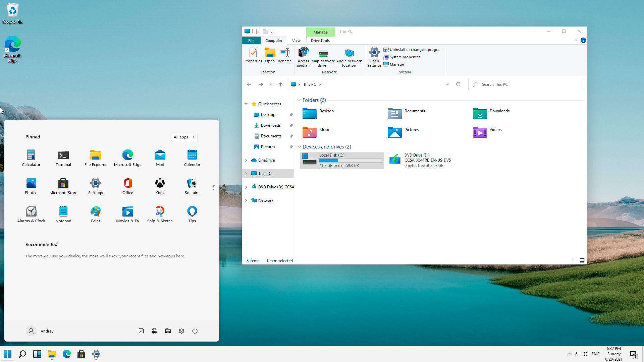The image size is (644, 362).
Task: Click Uninstall or change a program icon
Action: pyautogui.click(x=386, y=49)
